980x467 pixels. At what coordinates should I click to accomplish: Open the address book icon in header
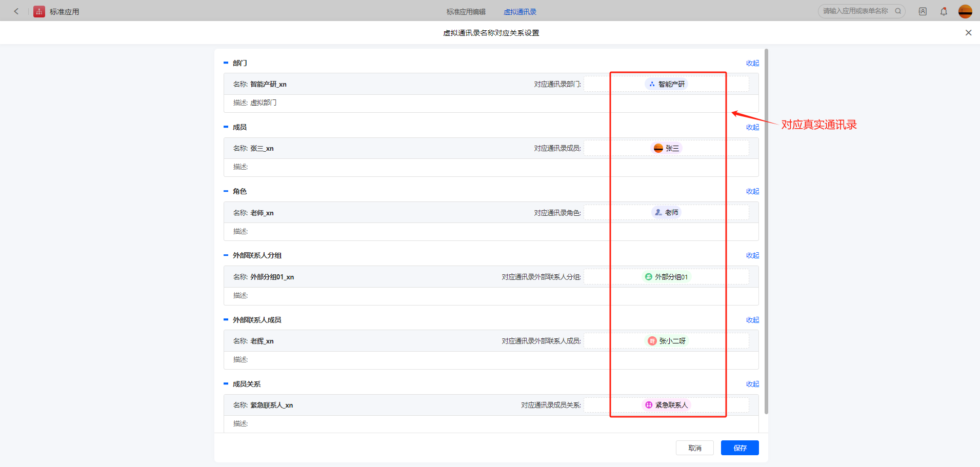923,11
